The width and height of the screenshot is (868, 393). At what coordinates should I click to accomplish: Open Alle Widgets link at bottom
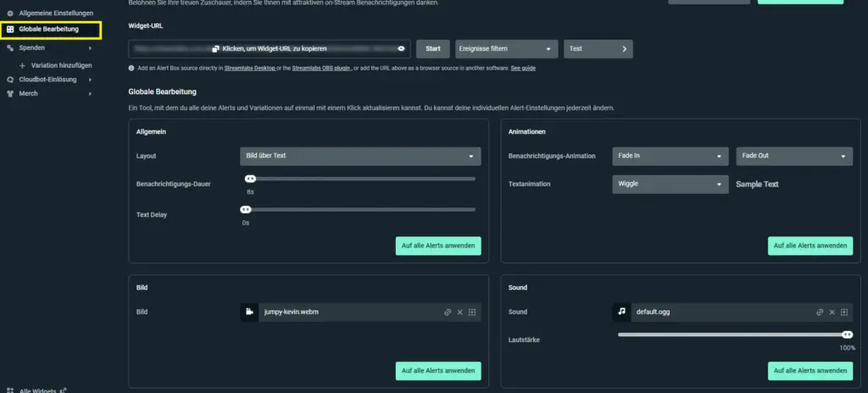click(38, 390)
